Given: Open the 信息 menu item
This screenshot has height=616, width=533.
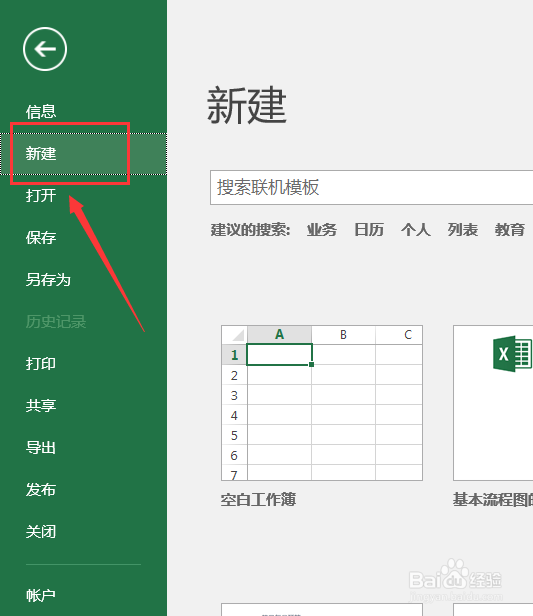Looking at the screenshot, I should point(41,112).
